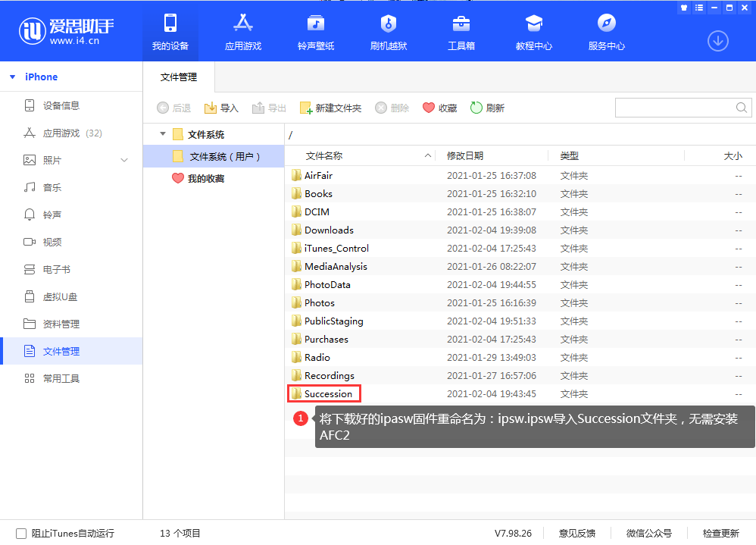The image size is (756, 545).
Task: Toggle the 阻止iTunes自动运行 checkbox
Action: [23, 533]
